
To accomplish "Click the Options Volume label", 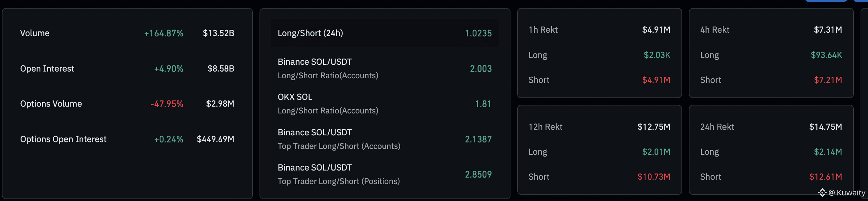I will (51, 104).
